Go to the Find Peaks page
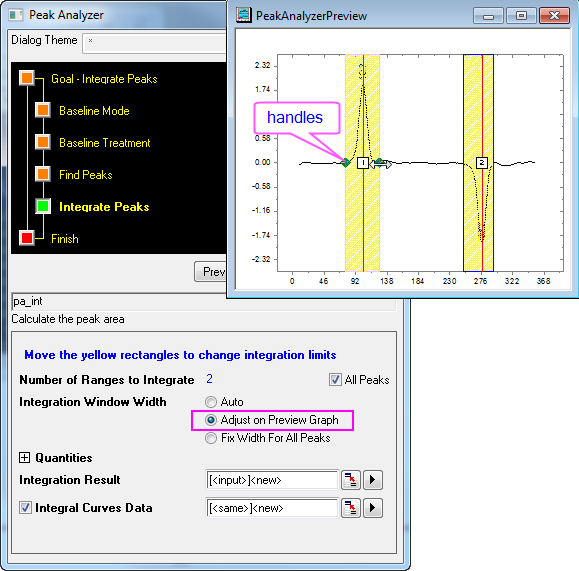579x571 pixels. [86, 175]
